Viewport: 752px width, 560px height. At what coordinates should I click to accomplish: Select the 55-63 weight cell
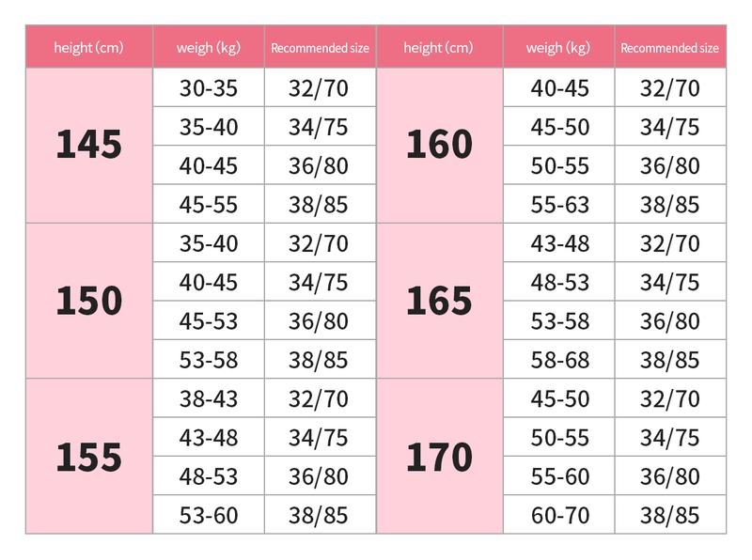[x=559, y=204]
